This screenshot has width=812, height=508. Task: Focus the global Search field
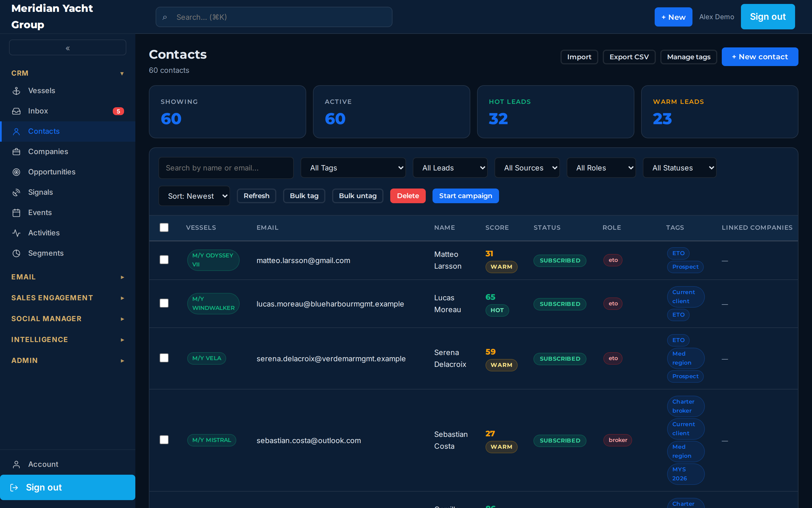click(x=274, y=17)
